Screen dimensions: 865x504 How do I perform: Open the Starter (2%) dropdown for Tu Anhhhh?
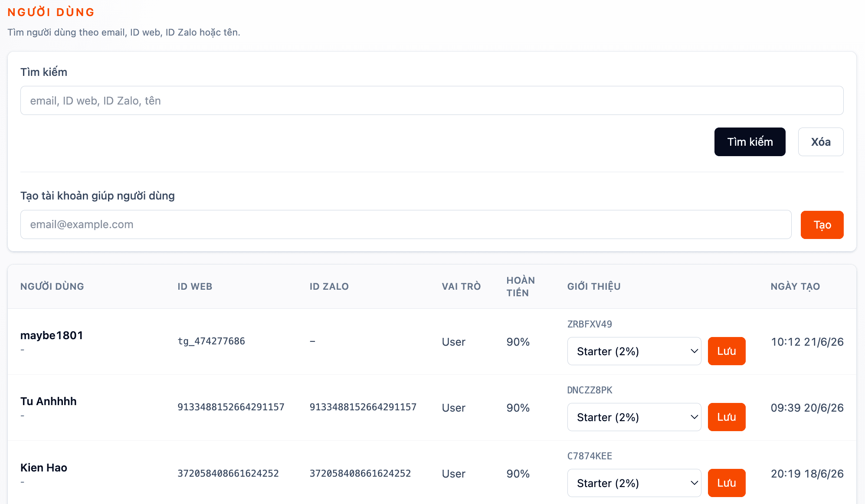(634, 417)
